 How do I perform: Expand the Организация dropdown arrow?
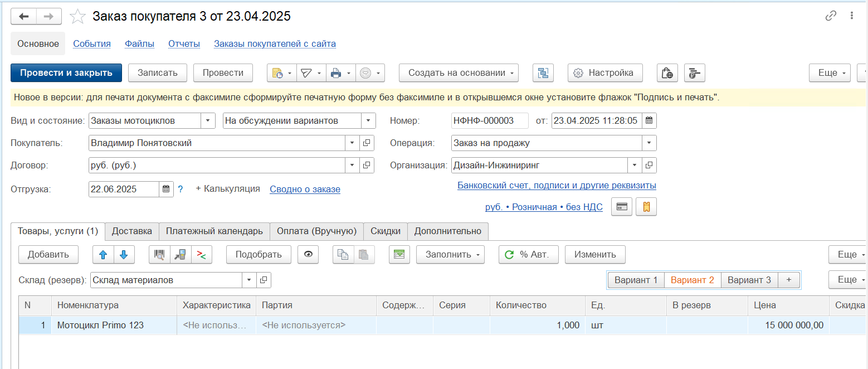(x=635, y=166)
